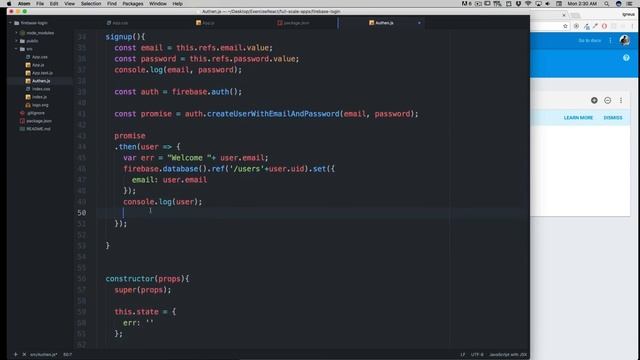Open the Wi-Fi menu bar icon
Image resolution: width=640 pixels, height=360 pixels.
pos(528,4)
